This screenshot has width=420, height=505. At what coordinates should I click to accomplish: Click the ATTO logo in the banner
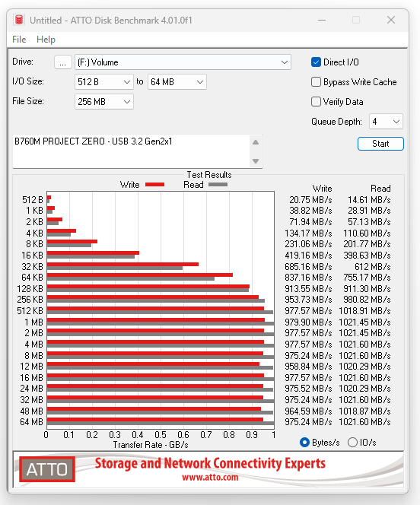click(x=47, y=469)
